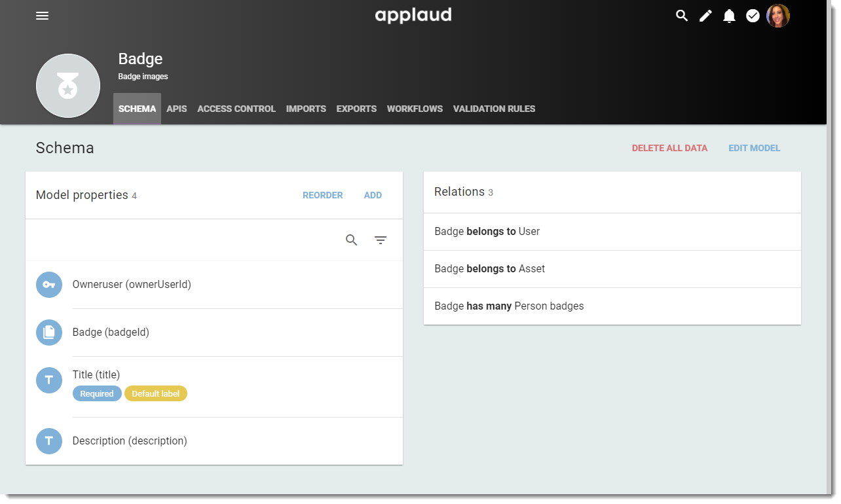The width and height of the screenshot is (841, 504).
Task: Open the Badge belongs to Asset relation
Action: 612,269
